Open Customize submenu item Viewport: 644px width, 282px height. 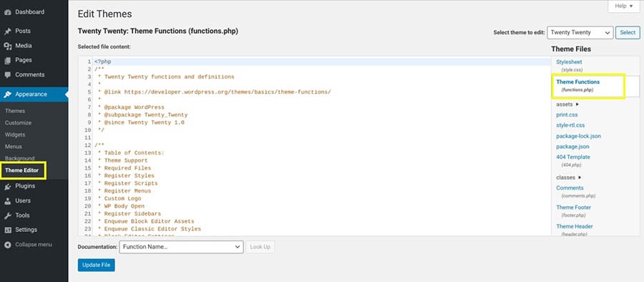(x=18, y=123)
